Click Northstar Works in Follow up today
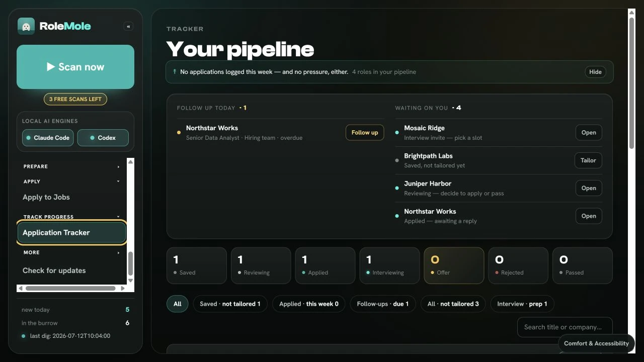644x362 pixels. 212,128
